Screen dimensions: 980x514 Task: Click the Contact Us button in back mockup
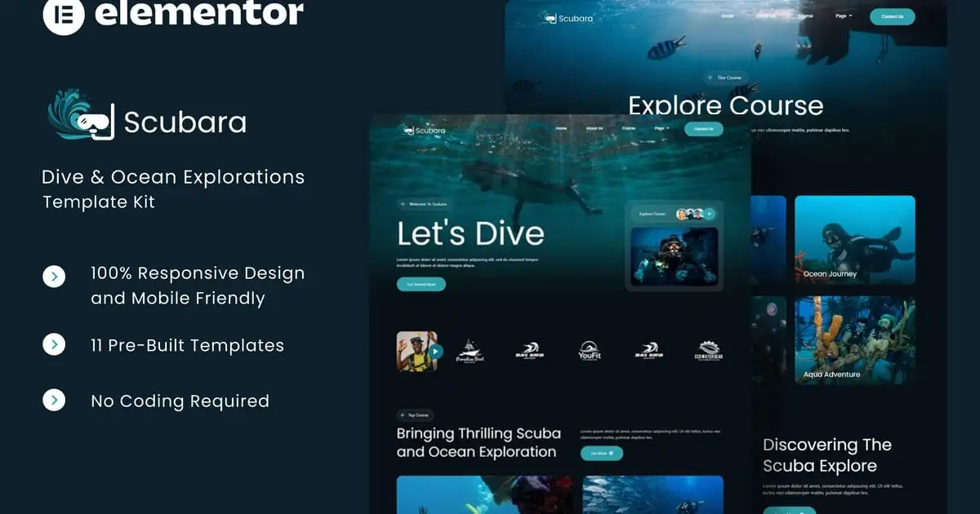(x=892, y=16)
